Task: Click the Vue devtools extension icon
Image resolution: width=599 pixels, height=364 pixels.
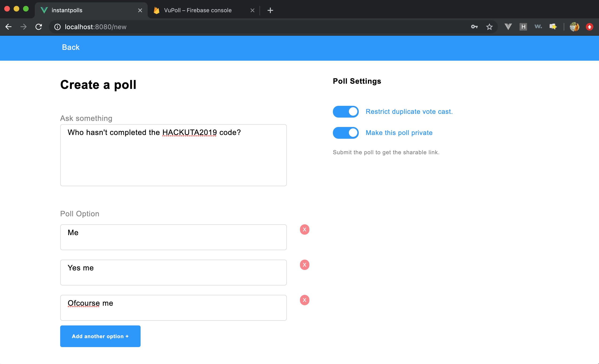Action: (x=508, y=27)
